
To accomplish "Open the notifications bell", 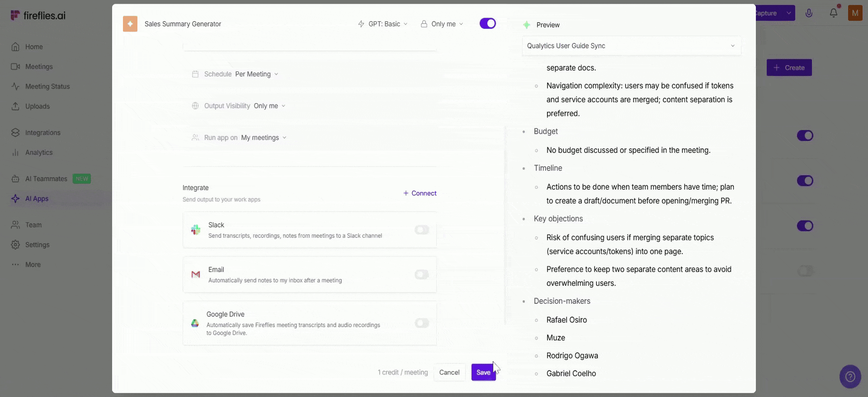I will [x=833, y=13].
